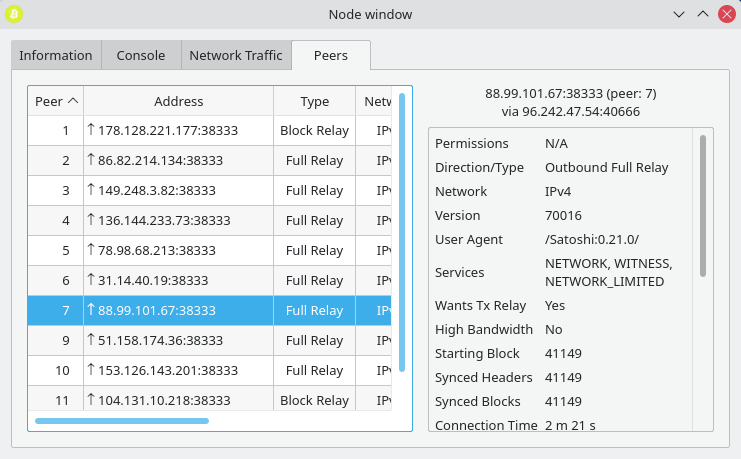Click the Bitcoin app icon in title bar
741x459 pixels.
[15, 14]
